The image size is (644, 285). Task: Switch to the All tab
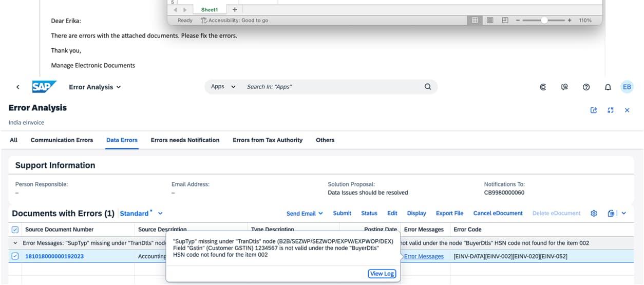(14, 140)
